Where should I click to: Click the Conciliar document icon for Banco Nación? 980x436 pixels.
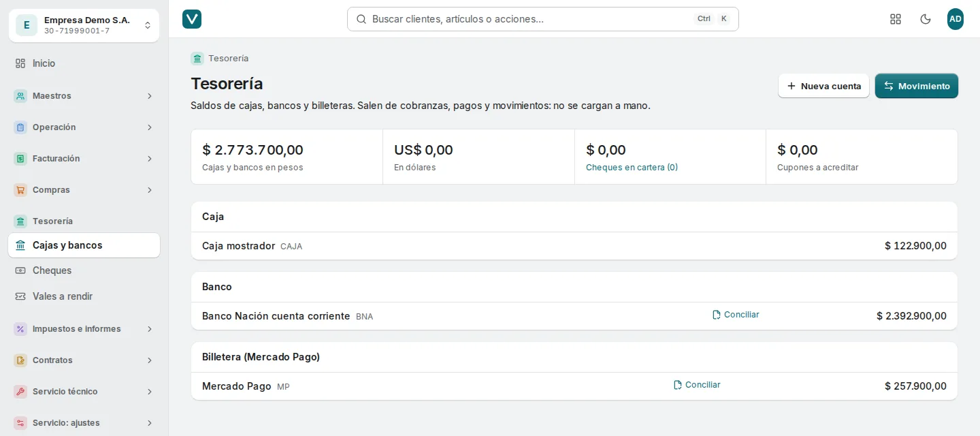pyautogui.click(x=717, y=315)
